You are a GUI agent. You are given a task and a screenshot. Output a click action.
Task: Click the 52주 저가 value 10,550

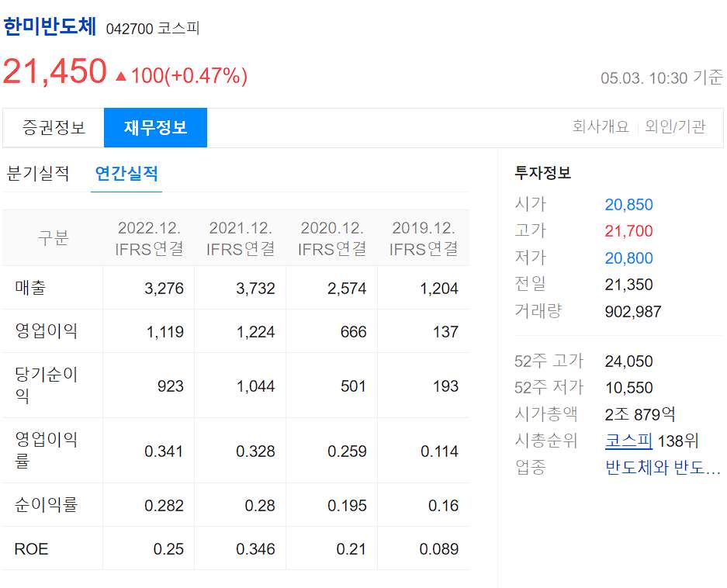pos(628,387)
